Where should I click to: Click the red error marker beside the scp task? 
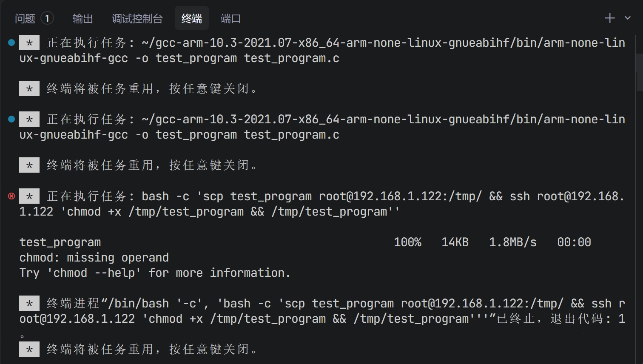pyautogui.click(x=11, y=196)
